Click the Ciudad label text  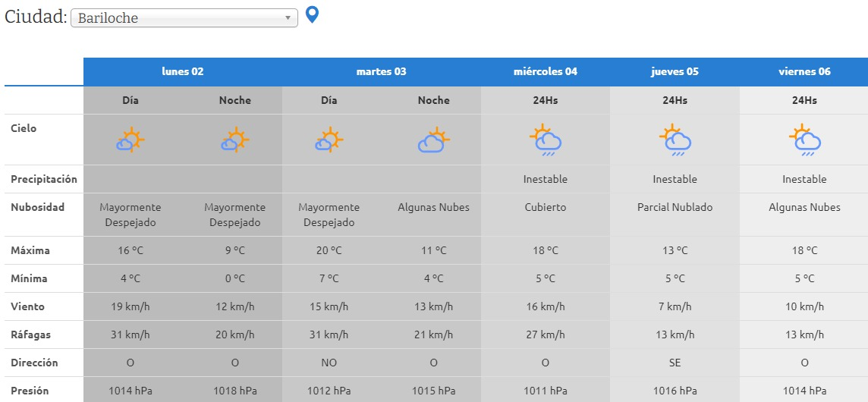(x=36, y=17)
